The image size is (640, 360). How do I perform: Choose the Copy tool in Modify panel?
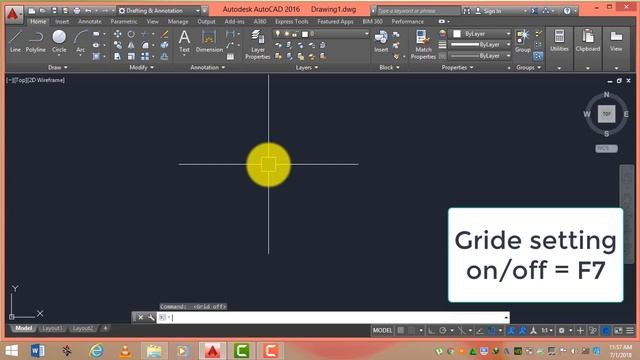pos(118,45)
